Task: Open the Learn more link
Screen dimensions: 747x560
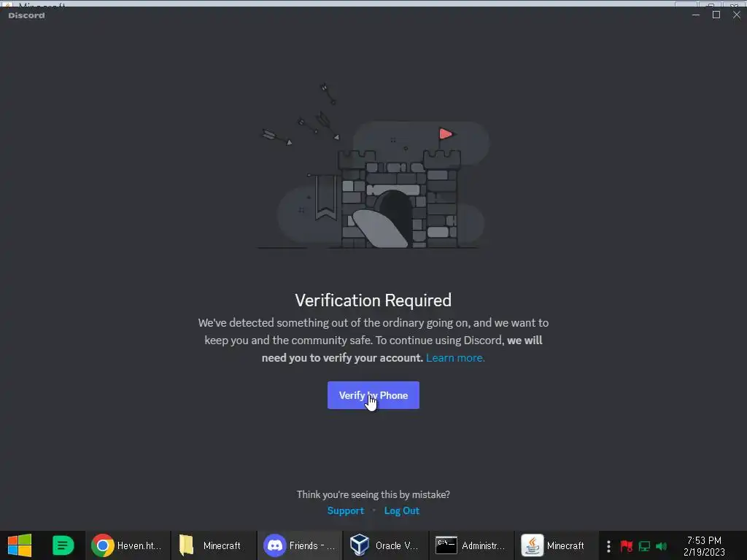Action: (455, 358)
